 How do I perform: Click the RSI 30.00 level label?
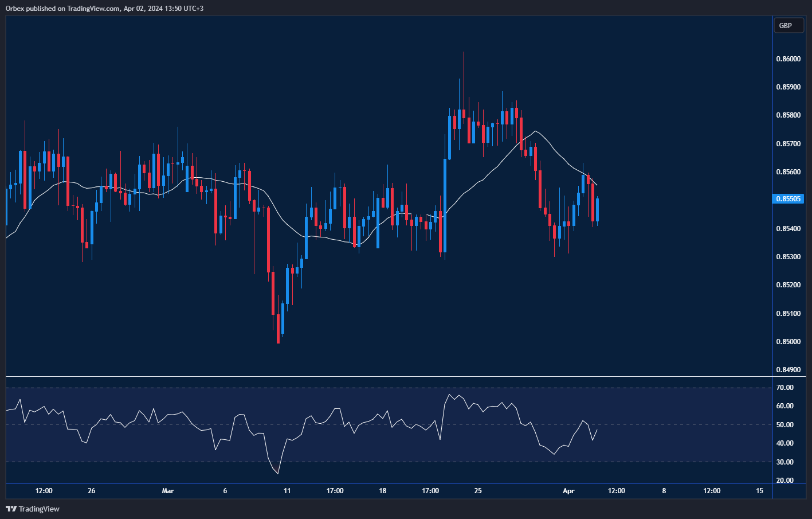tap(784, 462)
